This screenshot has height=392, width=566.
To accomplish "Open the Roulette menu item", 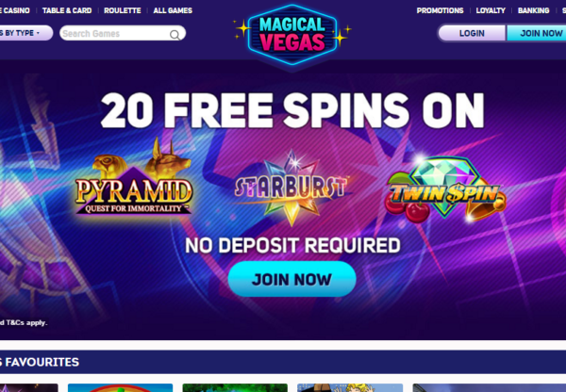I will (123, 10).
